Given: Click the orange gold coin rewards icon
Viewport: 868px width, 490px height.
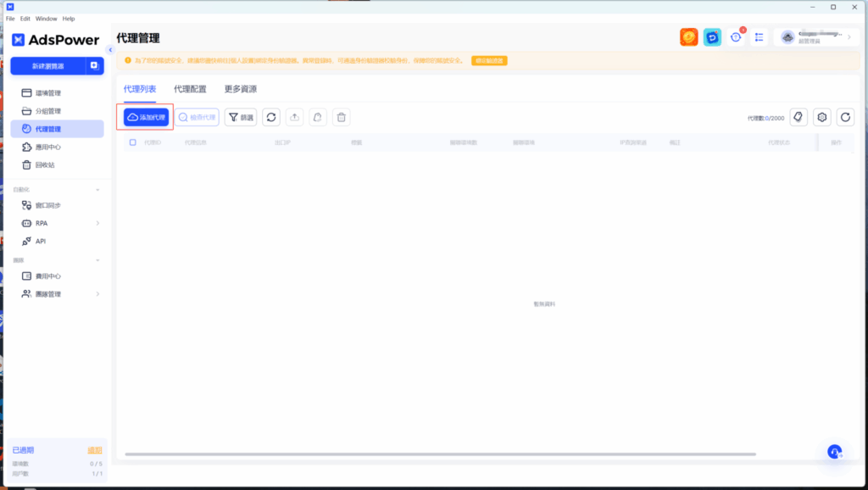Looking at the screenshot, I should tap(688, 37).
